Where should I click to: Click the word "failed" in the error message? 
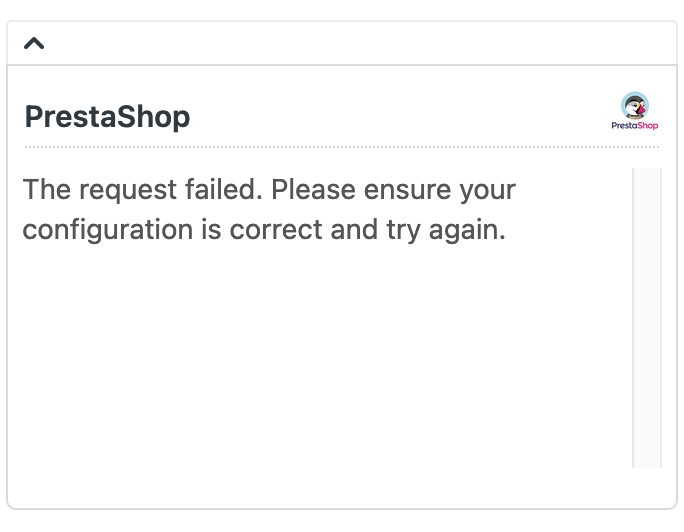(230, 189)
